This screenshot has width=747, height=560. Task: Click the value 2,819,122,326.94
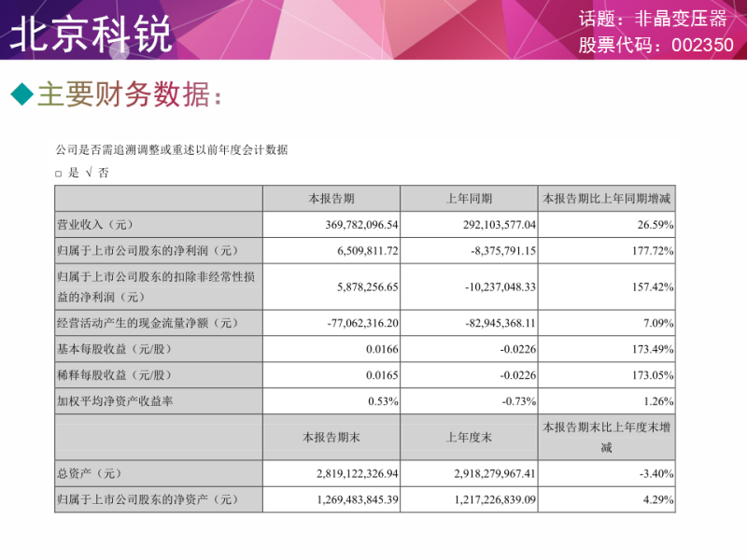[358, 473]
